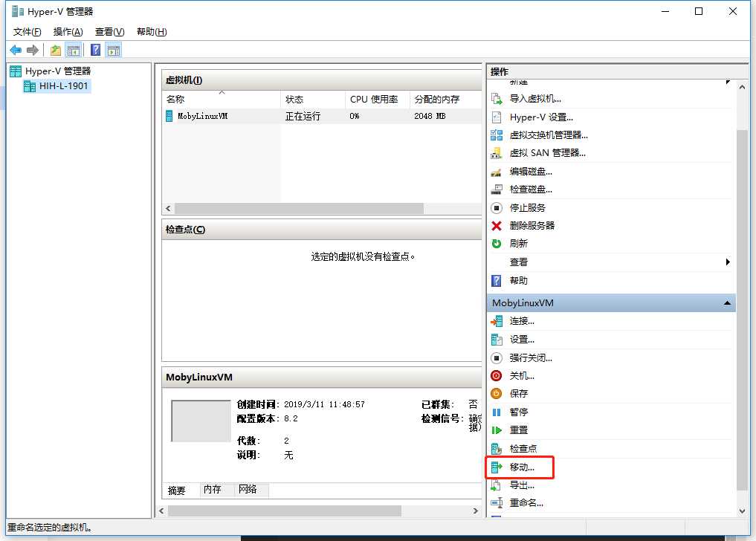Click the 检查点(C) pane header
This screenshot has width=756, height=541.
click(322, 230)
